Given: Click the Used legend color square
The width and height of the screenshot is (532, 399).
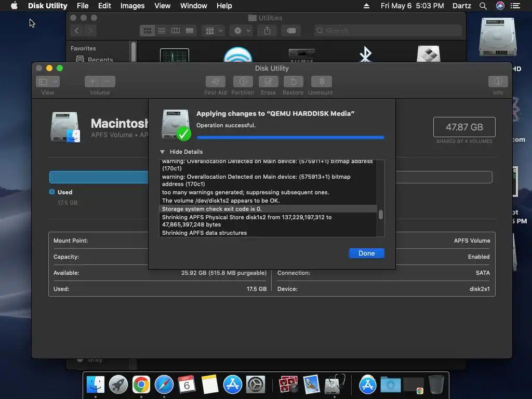Looking at the screenshot, I should tap(52, 192).
